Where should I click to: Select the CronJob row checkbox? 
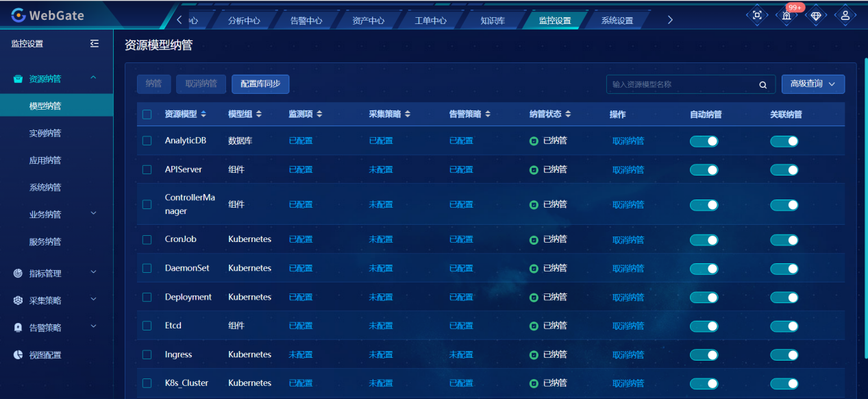pyautogui.click(x=147, y=240)
